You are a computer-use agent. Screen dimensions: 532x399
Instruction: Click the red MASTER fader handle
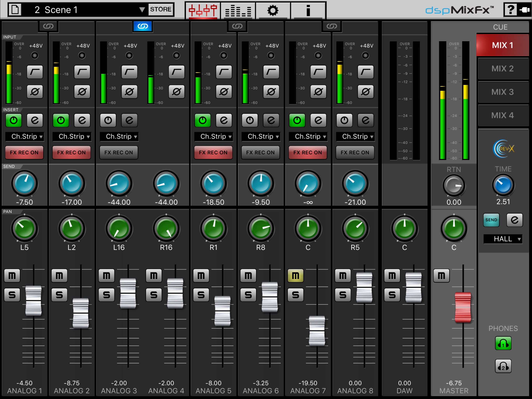463,307
